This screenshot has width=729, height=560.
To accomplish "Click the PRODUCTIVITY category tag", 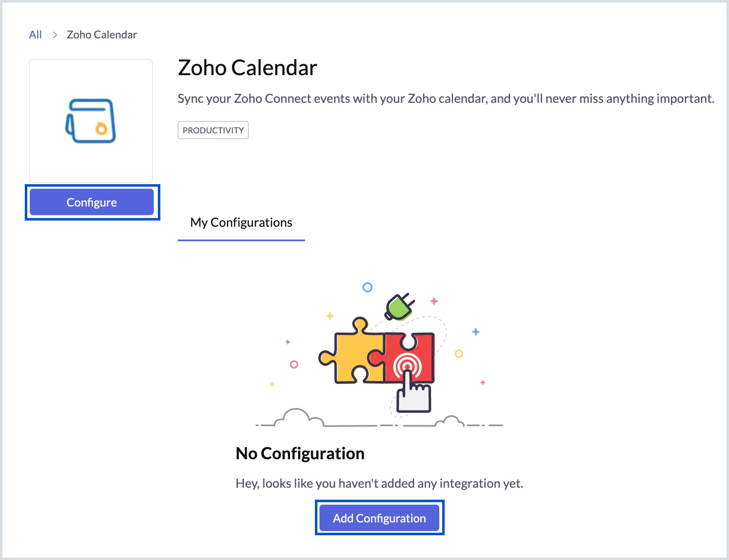I will click(x=213, y=130).
